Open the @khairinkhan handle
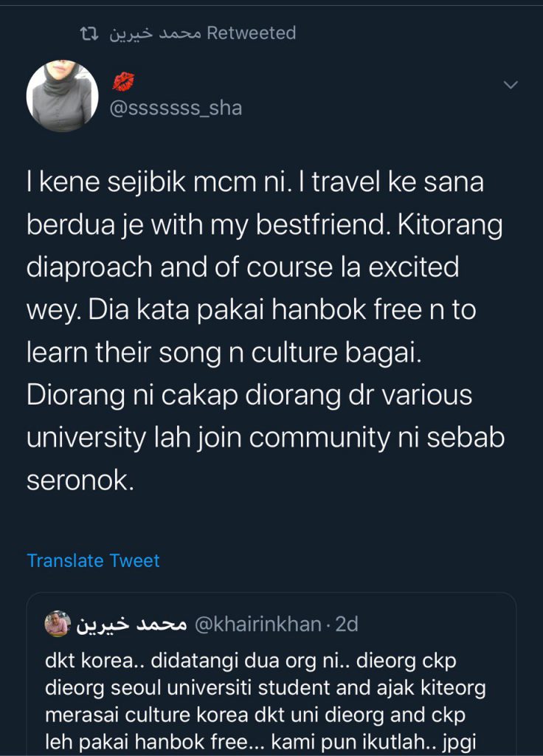 pos(257,625)
